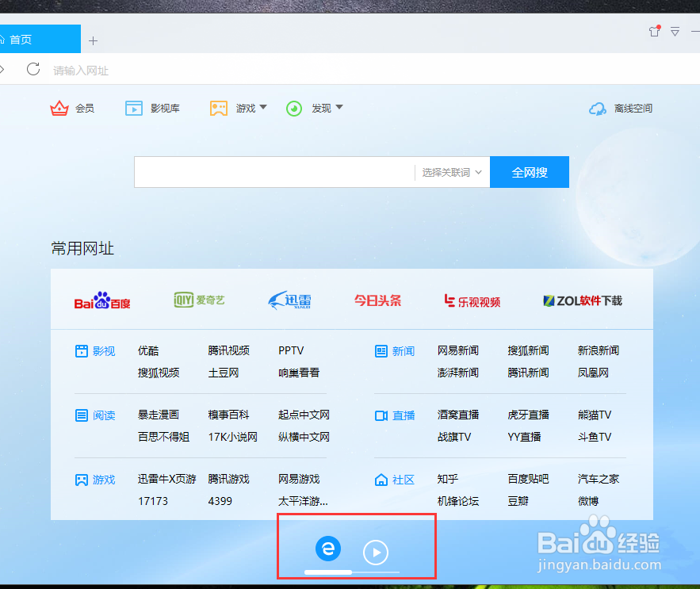Open the 响巢看看 link
This screenshot has width=700, height=589.
pos(299,373)
